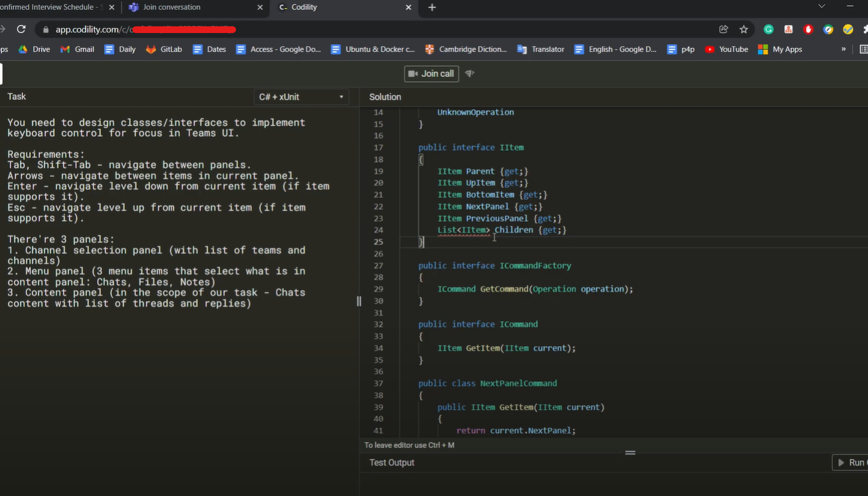
Task: Click the vertical divider handle between Task and Solution
Action: point(359,301)
